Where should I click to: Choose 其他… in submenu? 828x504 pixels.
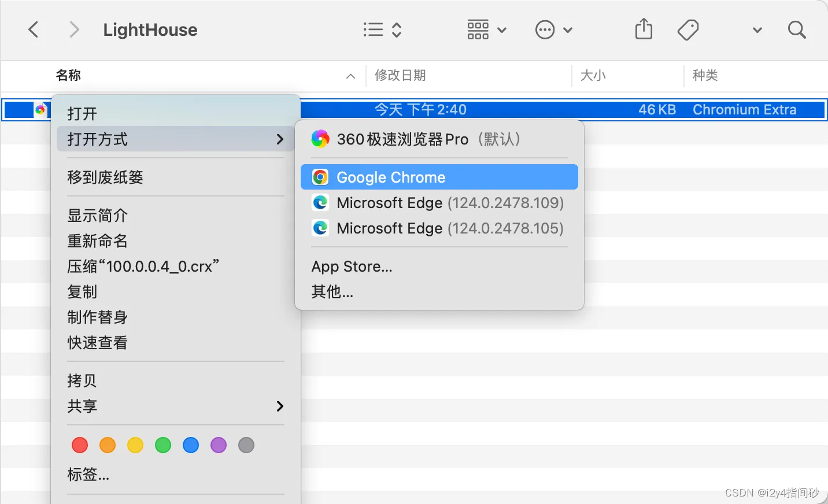[x=439, y=291]
